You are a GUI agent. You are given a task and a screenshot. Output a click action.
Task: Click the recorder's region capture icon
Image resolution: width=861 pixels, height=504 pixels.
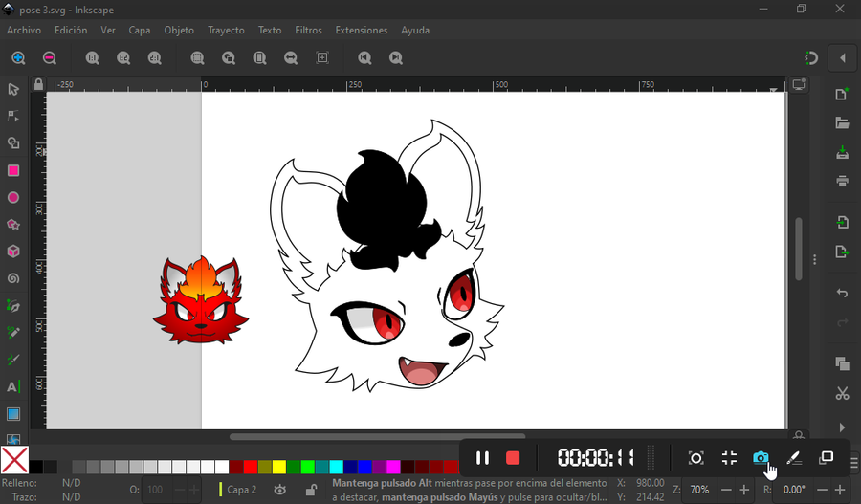pos(695,458)
